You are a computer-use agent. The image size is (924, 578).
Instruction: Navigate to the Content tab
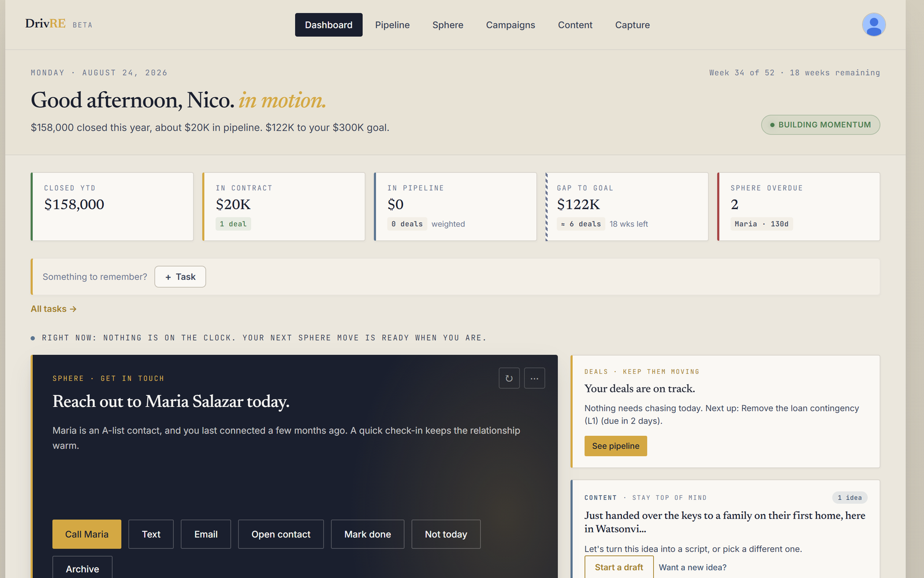click(575, 25)
